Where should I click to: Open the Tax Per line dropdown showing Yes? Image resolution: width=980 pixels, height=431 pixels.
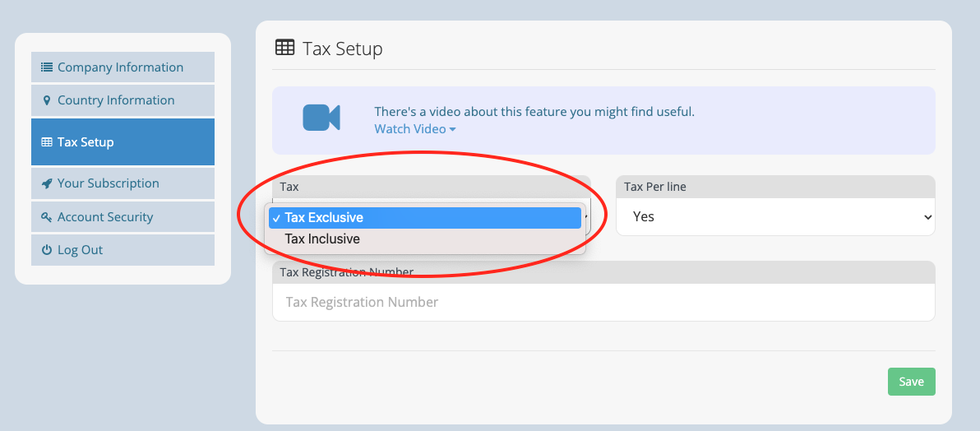(x=775, y=216)
